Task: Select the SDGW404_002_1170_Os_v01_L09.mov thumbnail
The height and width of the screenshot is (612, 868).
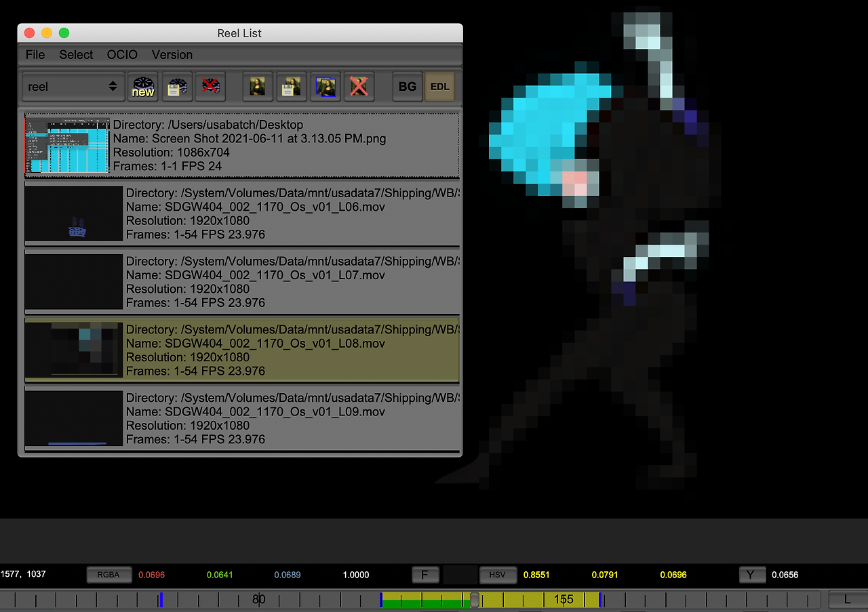Action: click(73, 418)
